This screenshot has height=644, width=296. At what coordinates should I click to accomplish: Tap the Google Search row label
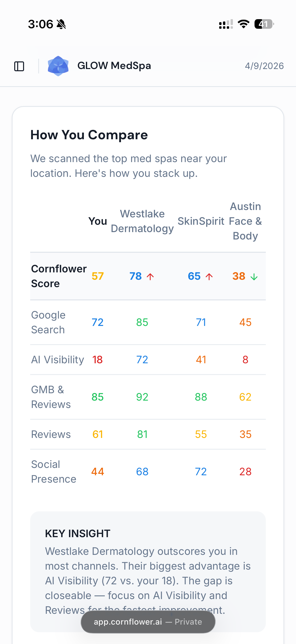[x=48, y=322]
